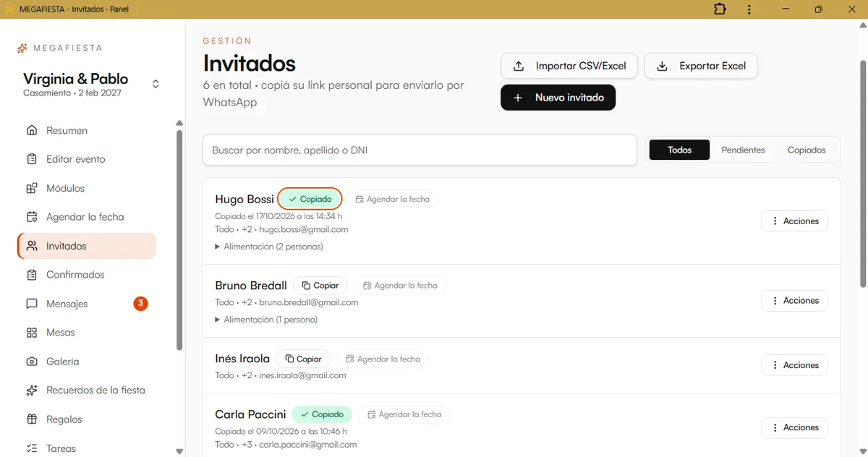Viewport: 868px width, 457px height.
Task: Open the extensions puzzle icon in title bar
Action: [719, 9]
